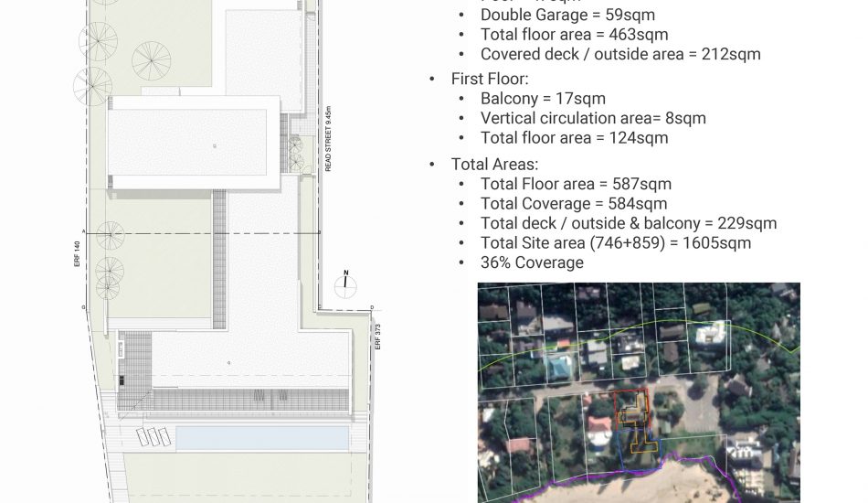The width and height of the screenshot is (868, 503).
Task: Click the sun loungers beside the pool
Action: click(x=153, y=436)
